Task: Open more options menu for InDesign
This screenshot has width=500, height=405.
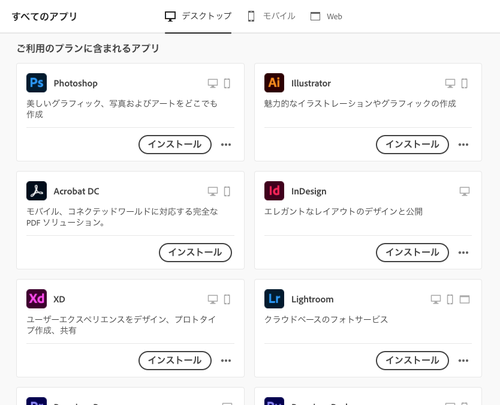Action: pos(463,252)
